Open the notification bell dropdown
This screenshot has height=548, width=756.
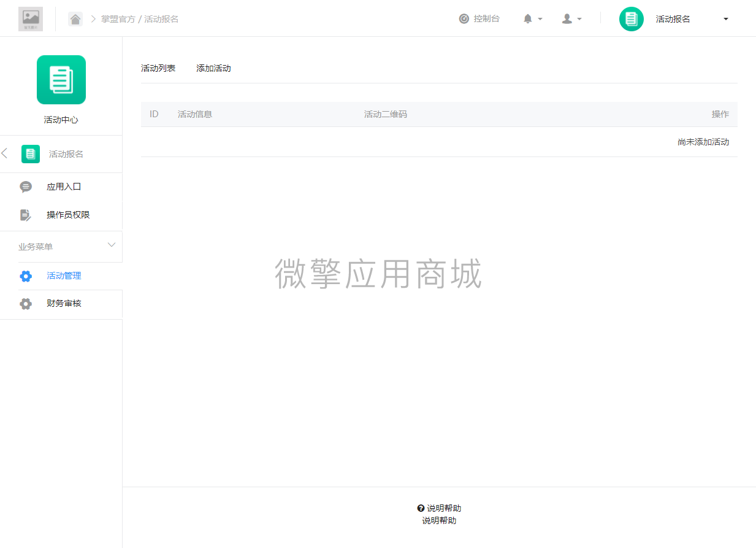pyautogui.click(x=533, y=19)
